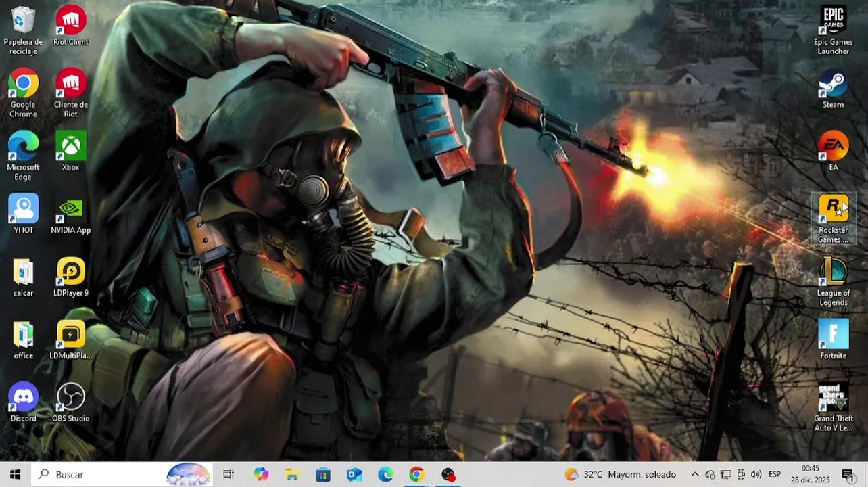Select the OBS Studio desktop shortcut
This screenshot has height=487, width=868.
(71, 402)
